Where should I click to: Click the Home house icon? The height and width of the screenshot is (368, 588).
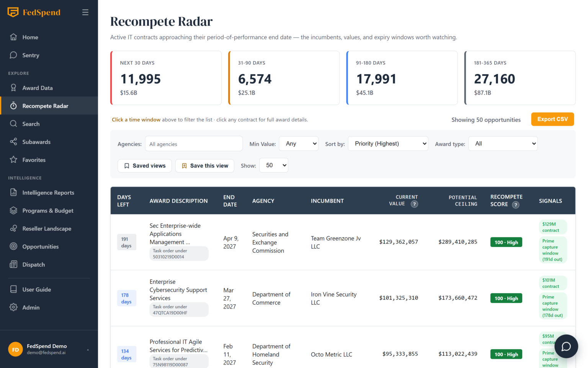click(x=13, y=37)
